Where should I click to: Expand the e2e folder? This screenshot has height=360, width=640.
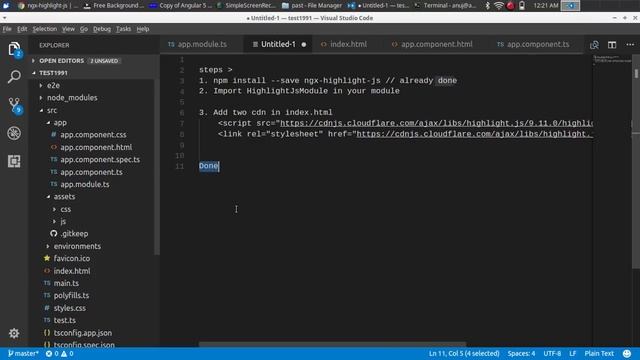53,85
